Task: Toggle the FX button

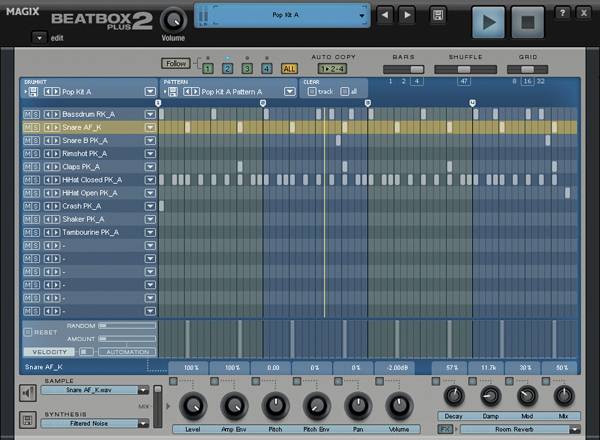Action: 445,429
